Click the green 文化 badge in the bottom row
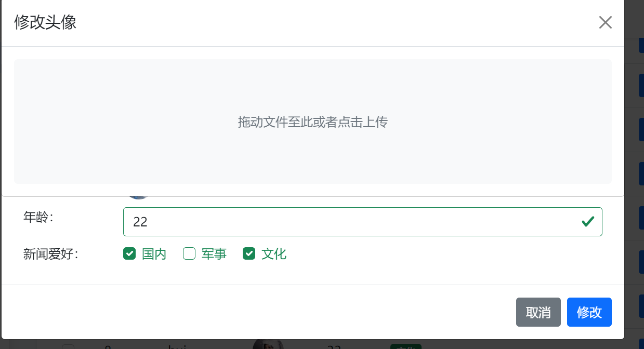 coord(405,346)
